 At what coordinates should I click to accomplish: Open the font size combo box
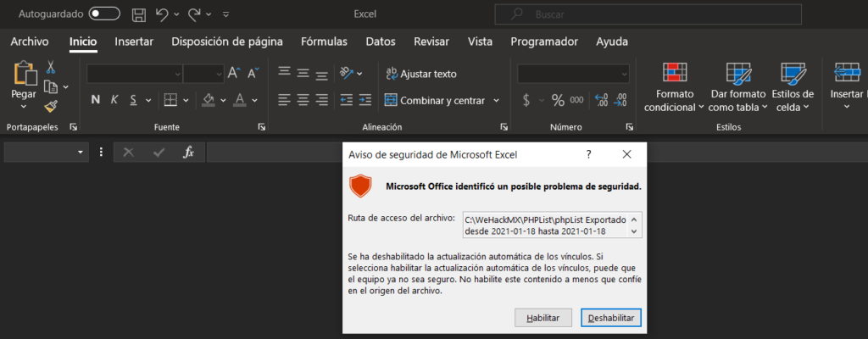click(x=203, y=73)
